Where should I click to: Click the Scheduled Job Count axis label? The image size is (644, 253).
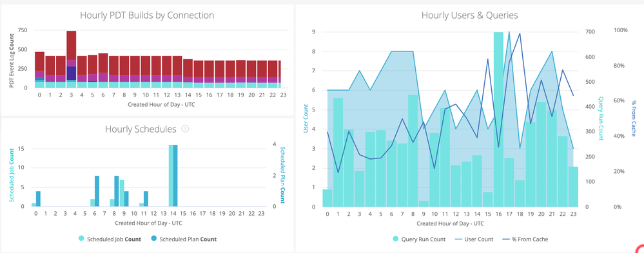[11, 176]
